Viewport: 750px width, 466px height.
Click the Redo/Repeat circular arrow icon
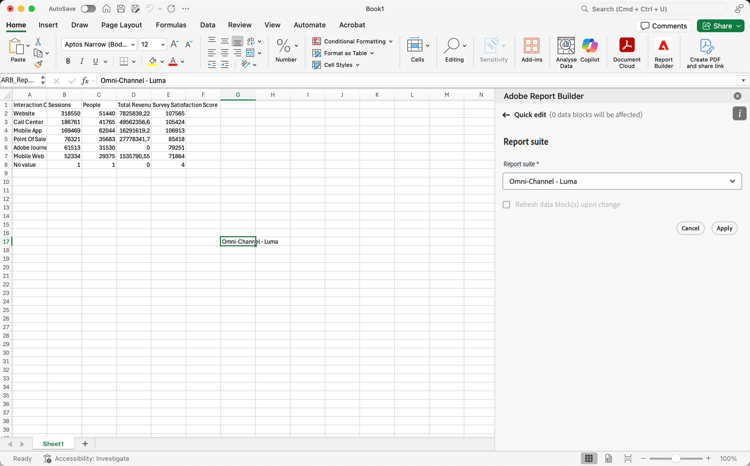coord(171,9)
